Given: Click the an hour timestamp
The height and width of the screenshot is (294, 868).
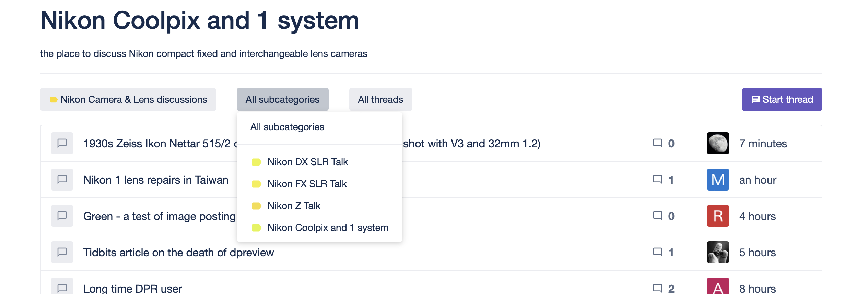Looking at the screenshot, I should 758,180.
